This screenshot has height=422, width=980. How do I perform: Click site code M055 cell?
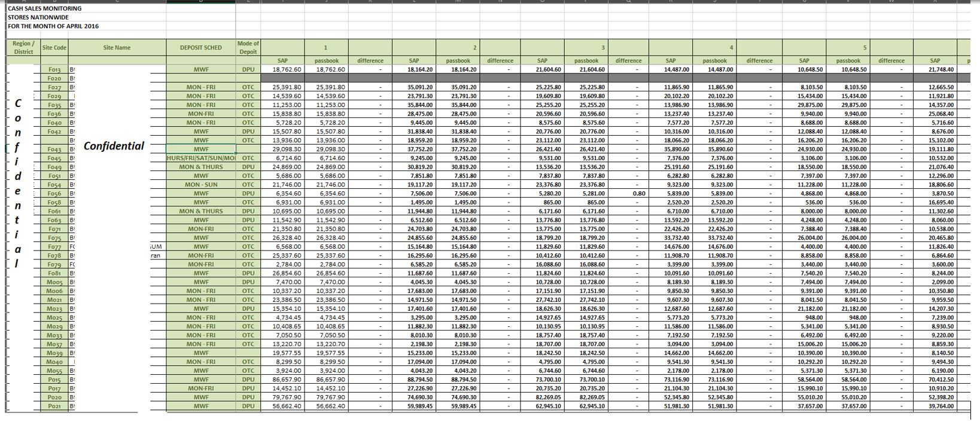click(x=54, y=371)
